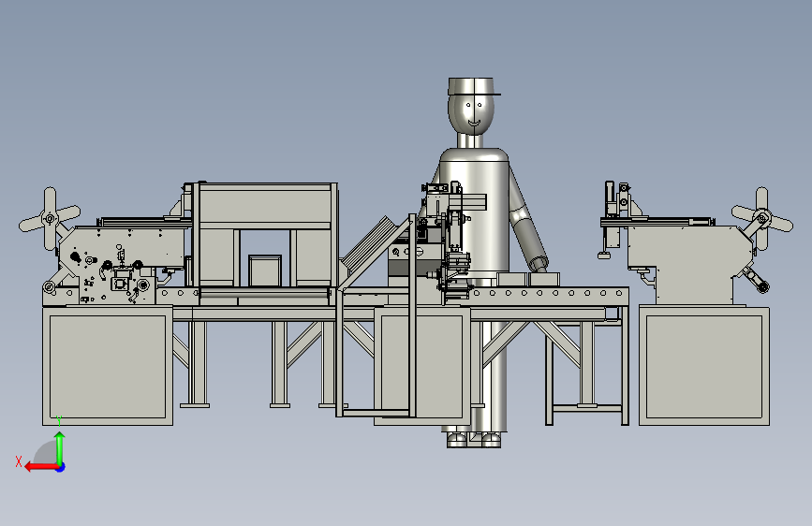812x526 pixels.
Task: Select the boxes on the roller conveyor
Action: [x=527, y=279]
